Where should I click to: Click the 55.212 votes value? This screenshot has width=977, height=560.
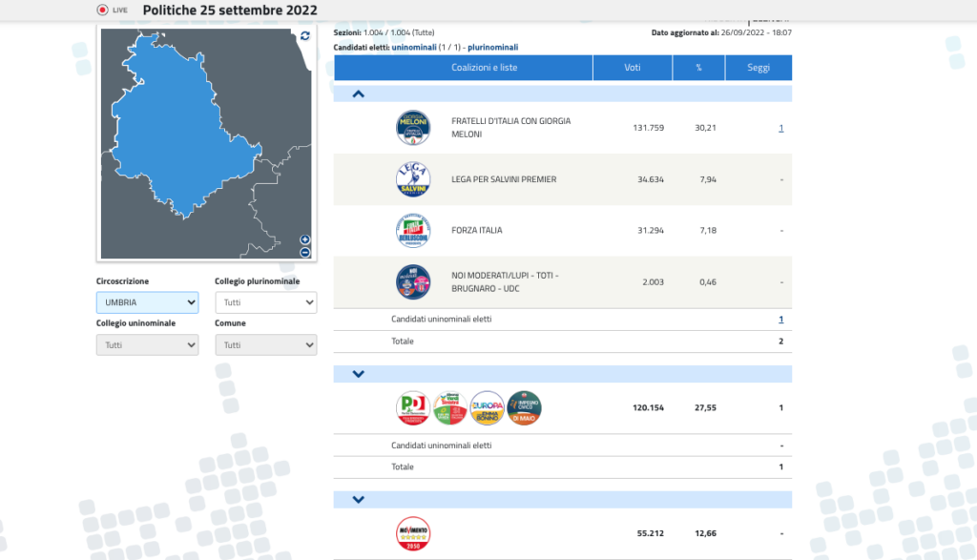(x=651, y=534)
